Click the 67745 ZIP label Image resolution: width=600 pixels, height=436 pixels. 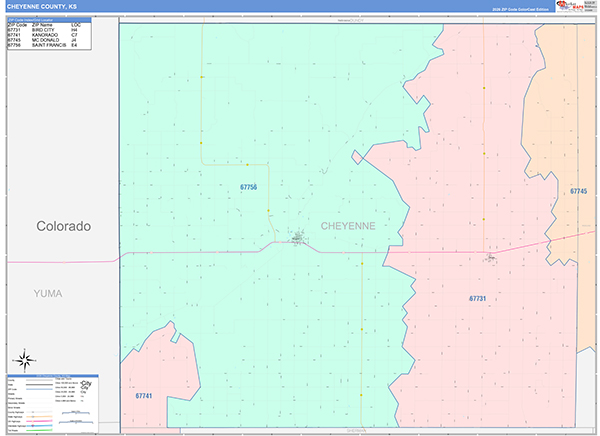[578, 191]
